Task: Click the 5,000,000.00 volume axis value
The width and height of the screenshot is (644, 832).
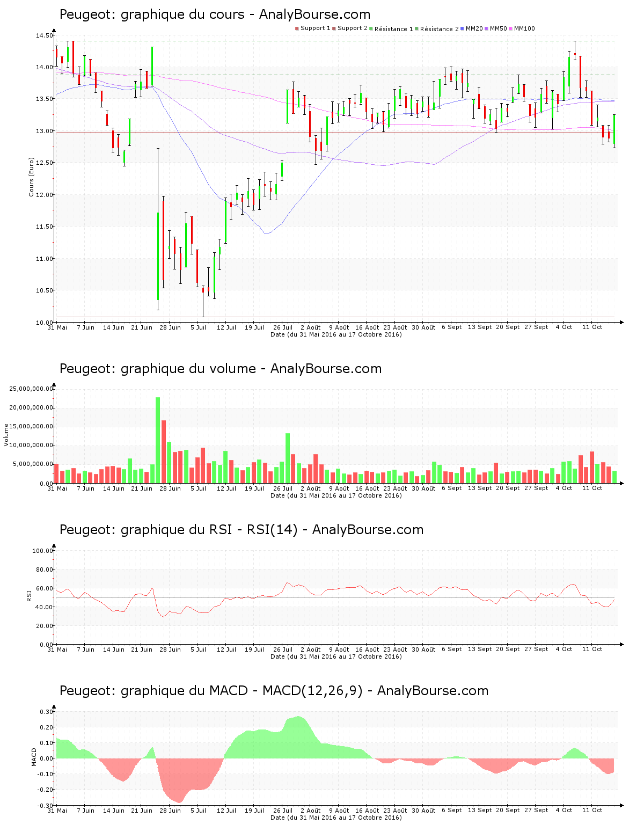Action: click(x=34, y=464)
